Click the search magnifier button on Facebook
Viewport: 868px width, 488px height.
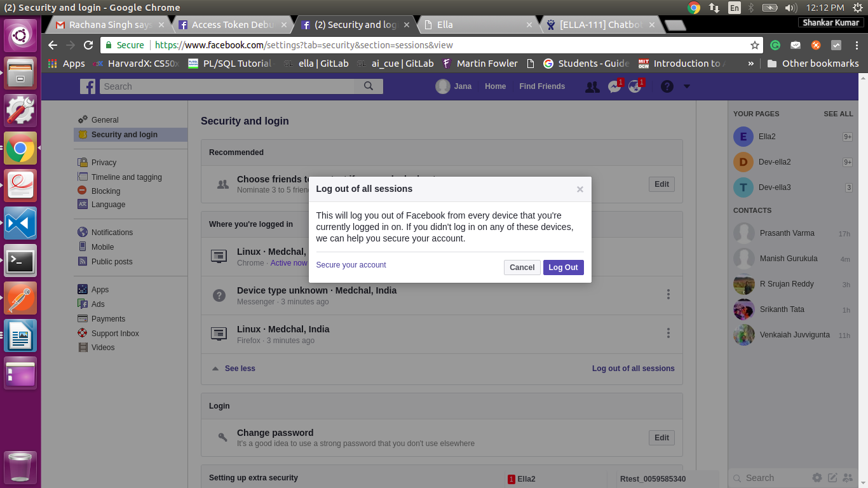[369, 86]
